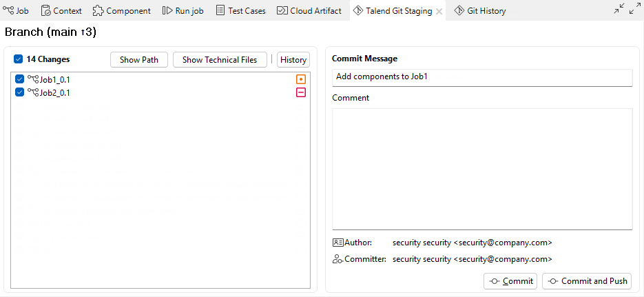Click the Show Path button
Viewport: 644px width, 297px height.
[x=139, y=60]
